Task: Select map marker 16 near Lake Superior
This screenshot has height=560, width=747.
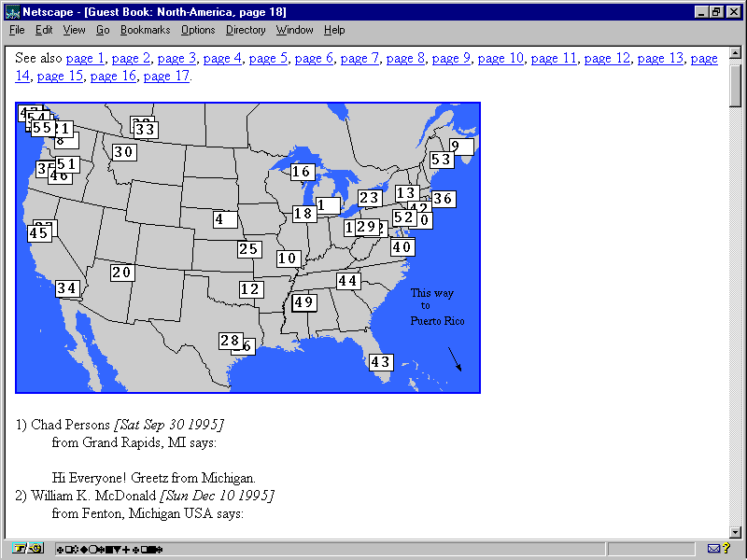Action: 301,172
